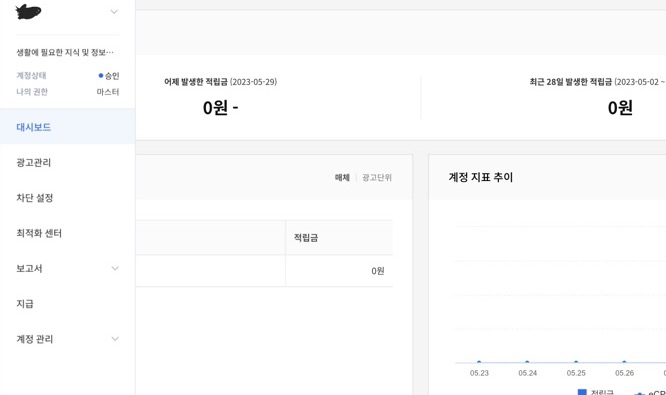Expand the 계정 관리 submenu chevron

115,339
